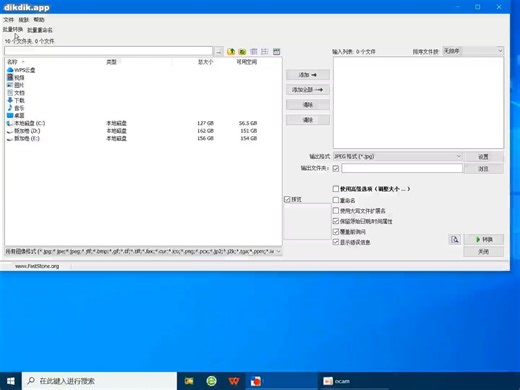520x390 pixels.
Task: Click the 添加全部 → button
Action: coord(308,90)
